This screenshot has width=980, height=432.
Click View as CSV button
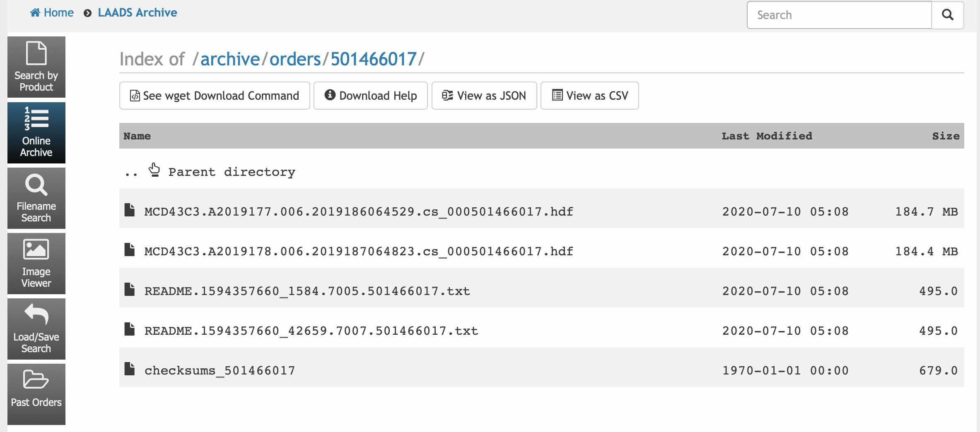tap(590, 96)
